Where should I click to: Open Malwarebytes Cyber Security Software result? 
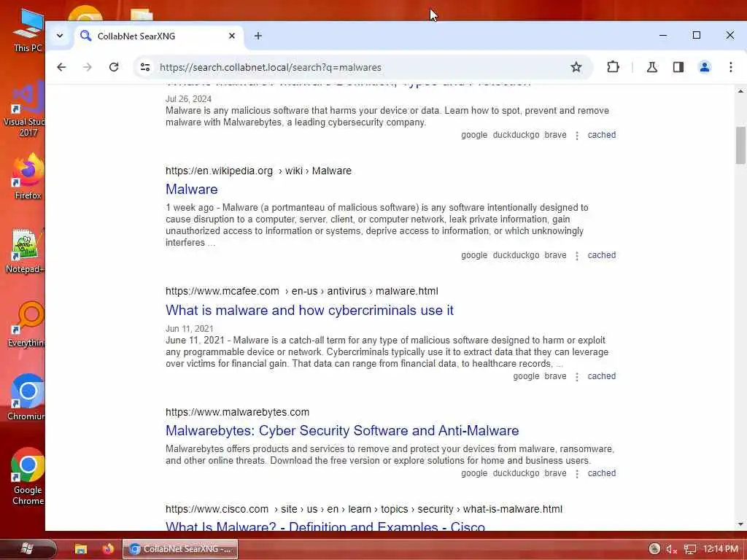342,430
